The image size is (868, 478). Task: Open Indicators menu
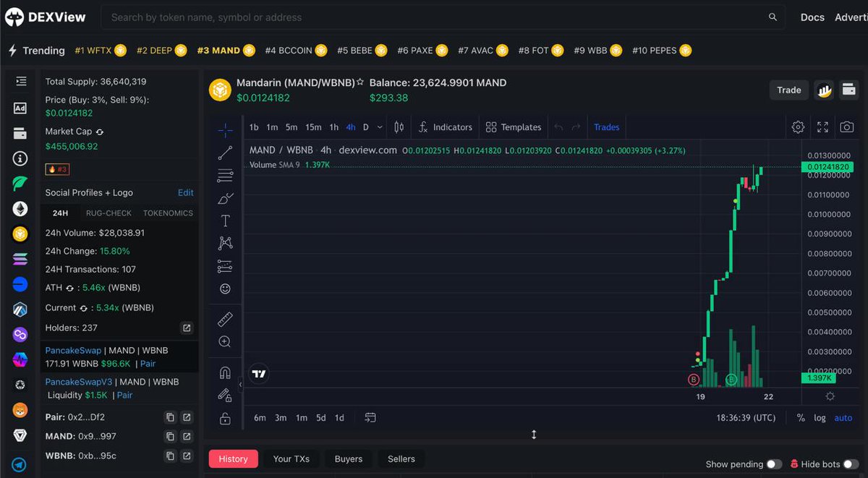445,127
